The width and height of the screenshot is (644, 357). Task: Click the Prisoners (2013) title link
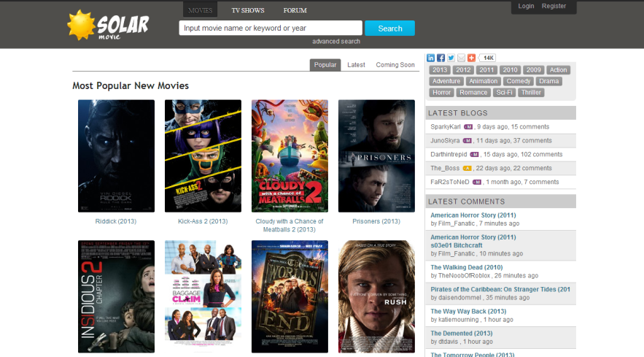[376, 221]
